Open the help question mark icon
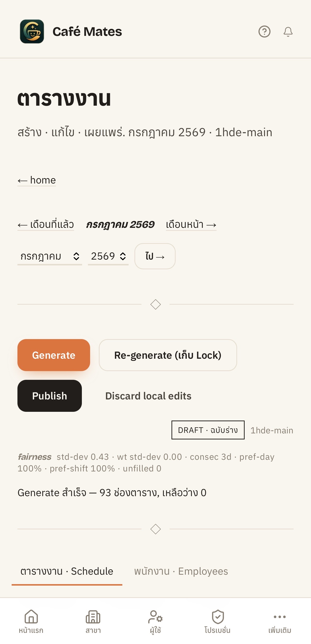The width and height of the screenshot is (311, 644). pos(264,32)
